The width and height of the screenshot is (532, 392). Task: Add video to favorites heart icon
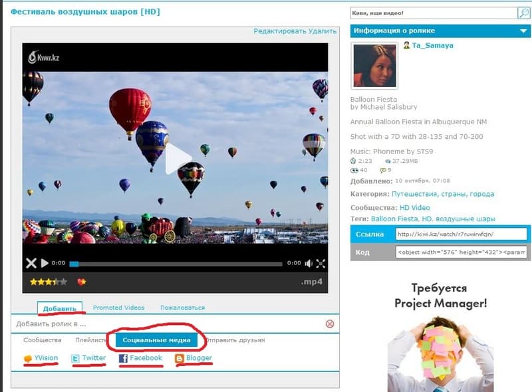pos(82,282)
